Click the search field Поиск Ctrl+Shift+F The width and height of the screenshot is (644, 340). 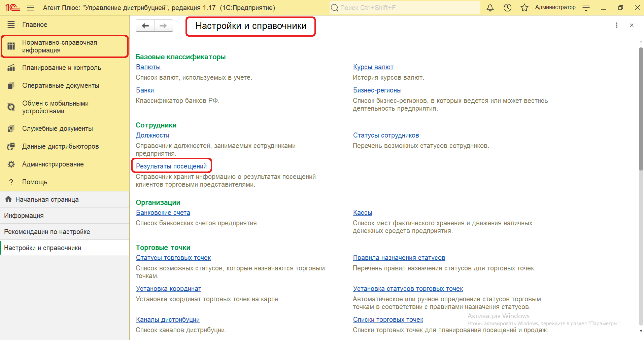[405, 7]
